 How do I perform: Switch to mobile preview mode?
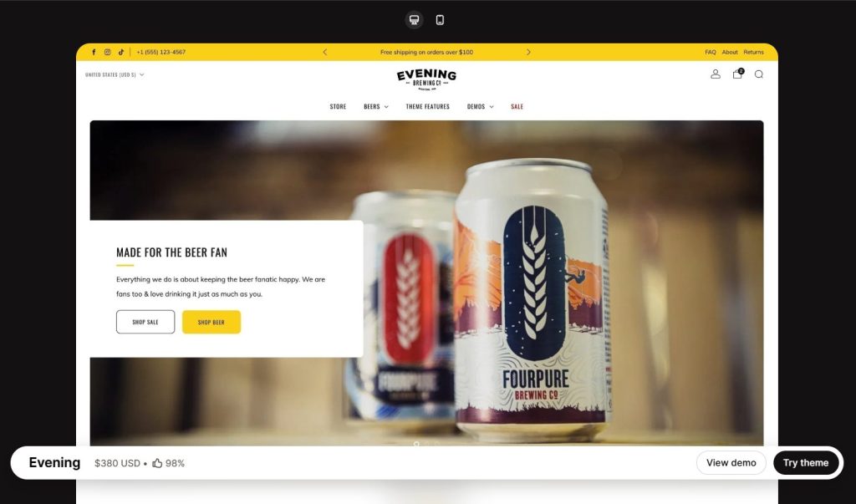pyautogui.click(x=440, y=20)
